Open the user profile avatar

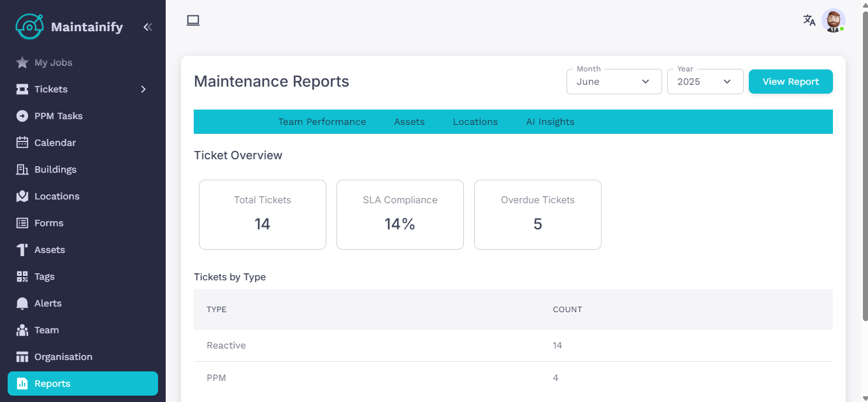833,20
